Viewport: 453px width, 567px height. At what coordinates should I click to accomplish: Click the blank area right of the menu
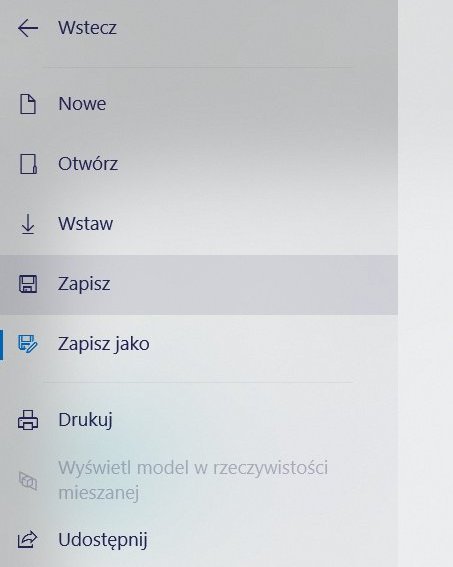coord(426,284)
